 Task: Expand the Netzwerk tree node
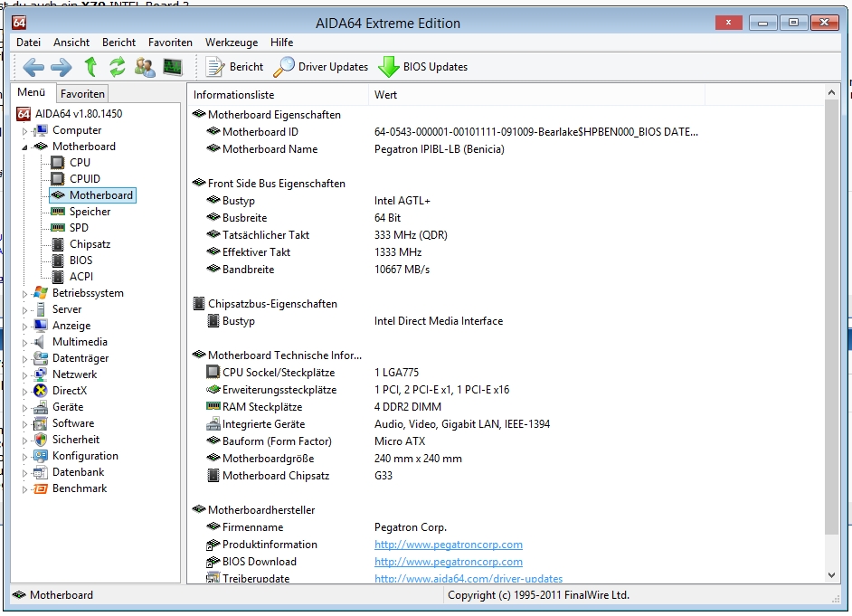coord(25,375)
